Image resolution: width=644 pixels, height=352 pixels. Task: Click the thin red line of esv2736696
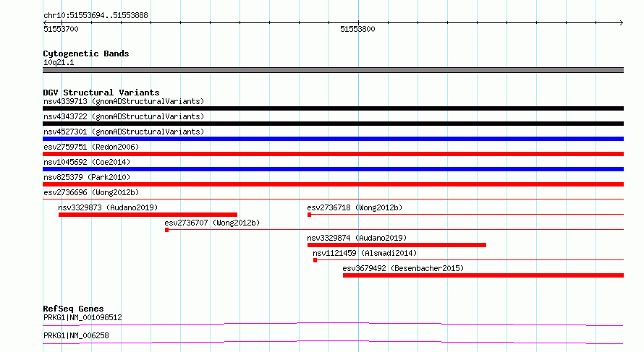point(333,199)
